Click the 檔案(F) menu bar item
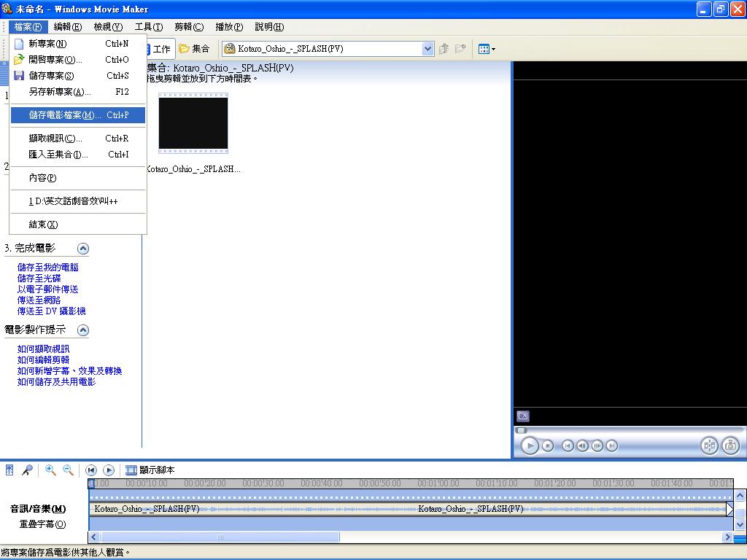The width and height of the screenshot is (747, 560). coord(28,27)
